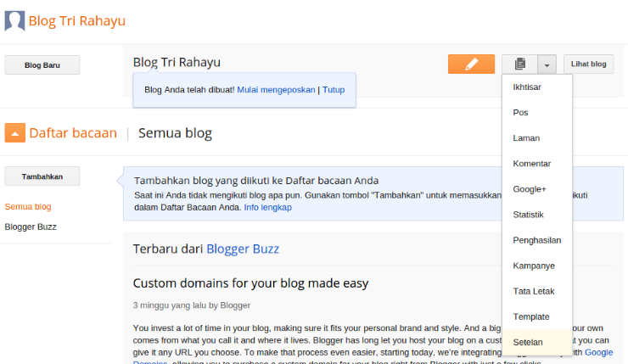This screenshot has width=628, height=364.
Task: Open Statistik from the dropdown list
Action: (x=528, y=215)
